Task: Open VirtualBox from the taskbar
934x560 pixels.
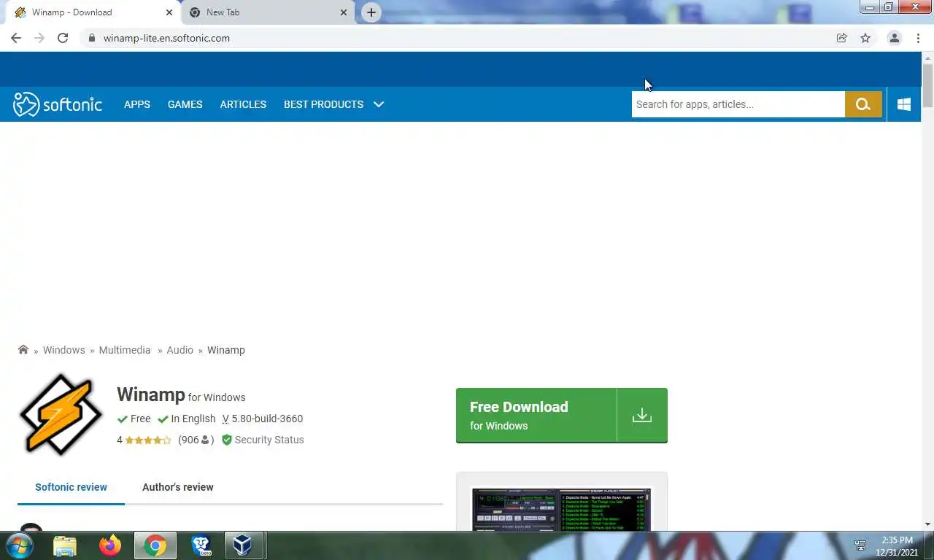Action: tap(242, 545)
